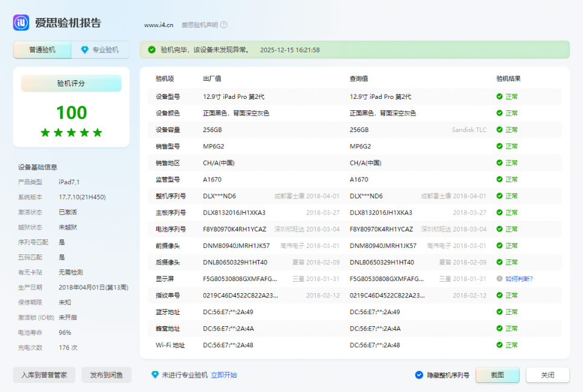This screenshot has width=583, height=392.
Task: Click the green check in the 验机完毕 banner
Action: tap(151, 49)
